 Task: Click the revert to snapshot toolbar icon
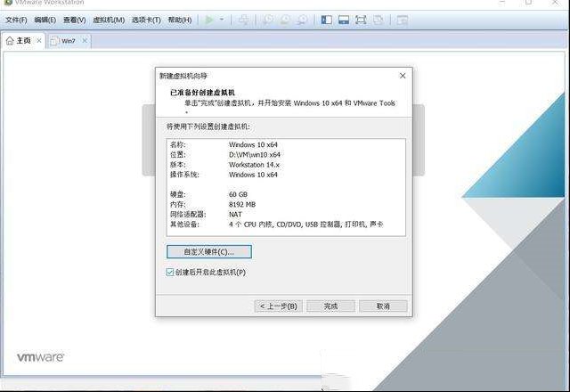coord(285,20)
